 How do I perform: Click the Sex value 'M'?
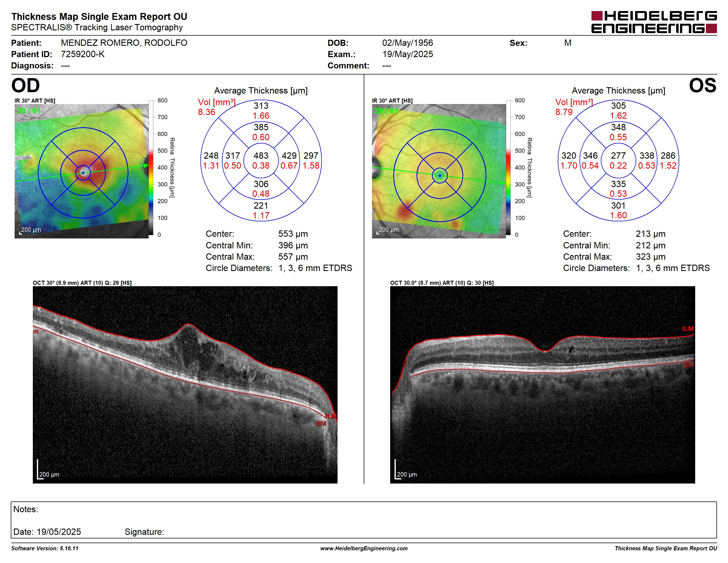pos(568,43)
